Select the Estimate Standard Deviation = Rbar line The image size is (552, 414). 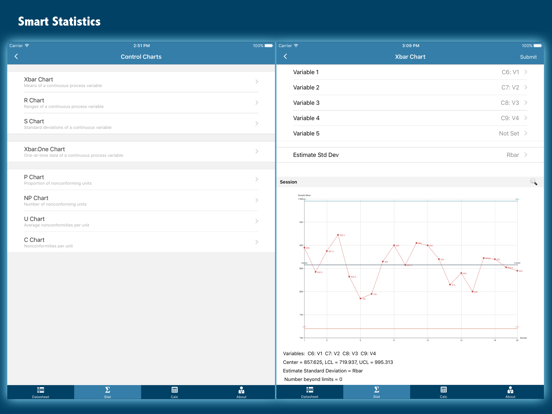pyautogui.click(x=322, y=371)
